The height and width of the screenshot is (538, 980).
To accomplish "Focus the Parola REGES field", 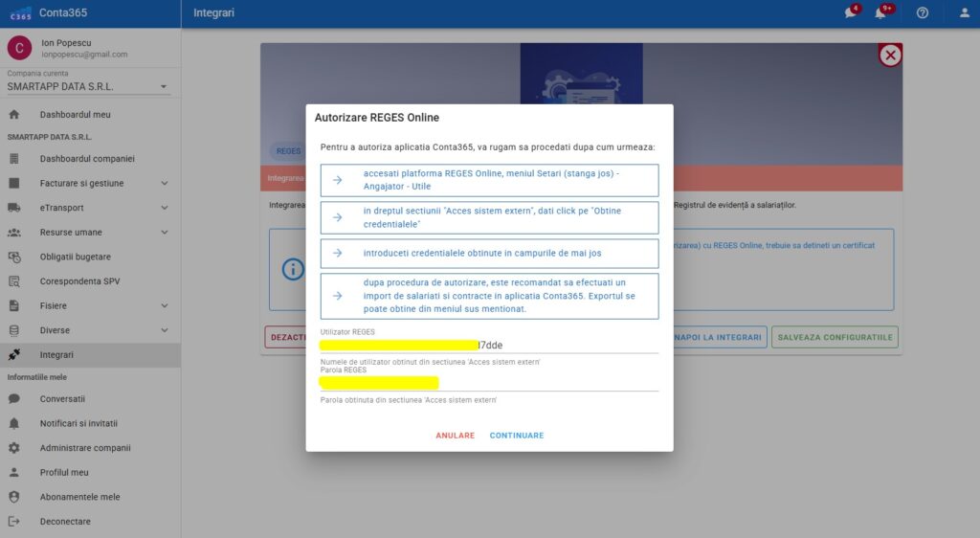I will (x=488, y=383).
